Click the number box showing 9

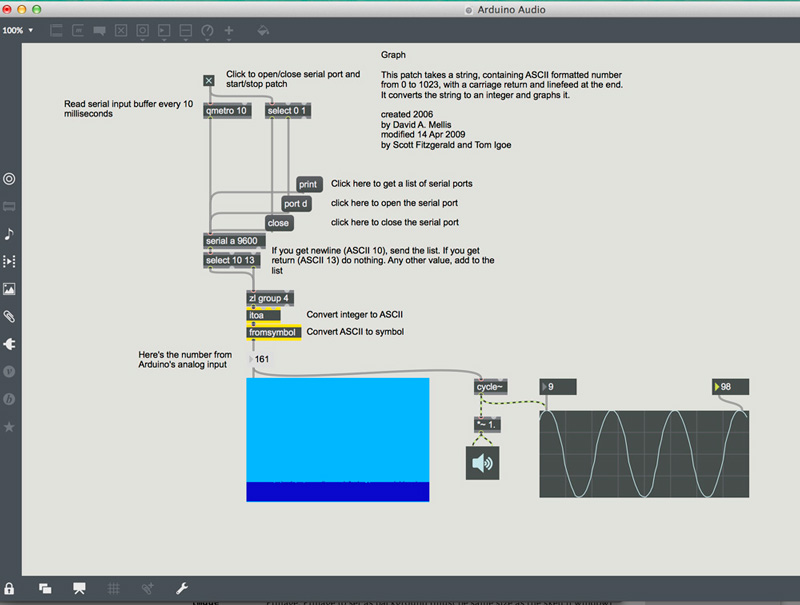point(558,387)
